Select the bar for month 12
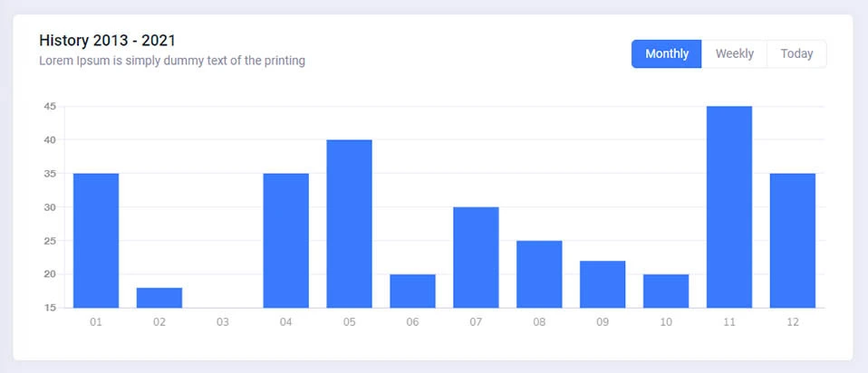The image size is (868, 373). [x=793, y=240]
